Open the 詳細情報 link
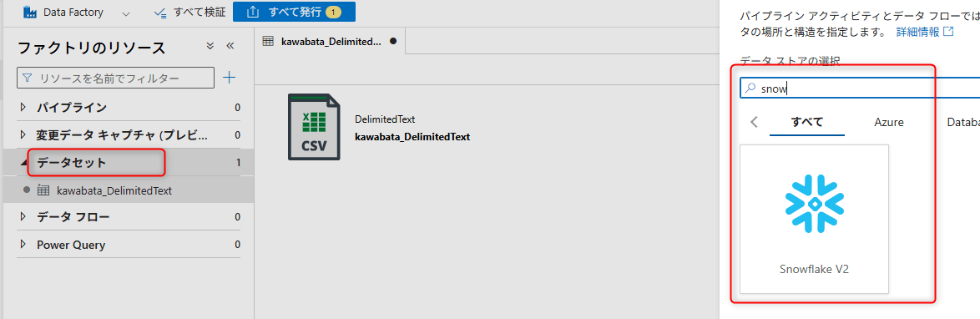The height and width of the screenshot is (319, 980). [925, 31]
